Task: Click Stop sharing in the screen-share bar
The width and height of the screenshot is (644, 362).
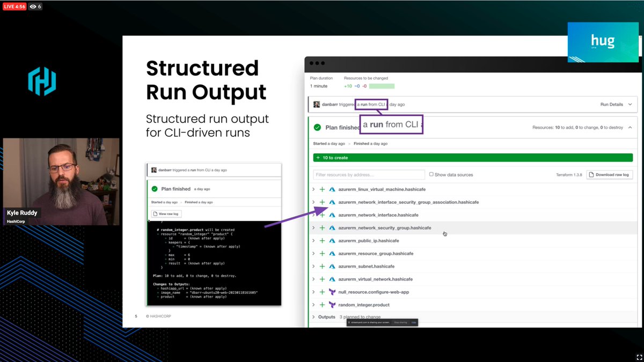Action: 401,322
